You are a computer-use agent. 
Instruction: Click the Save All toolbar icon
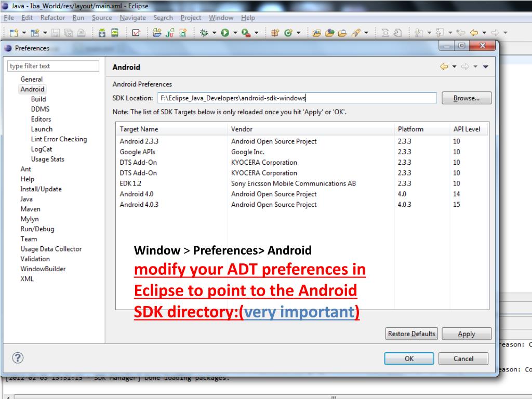point(69,33)
